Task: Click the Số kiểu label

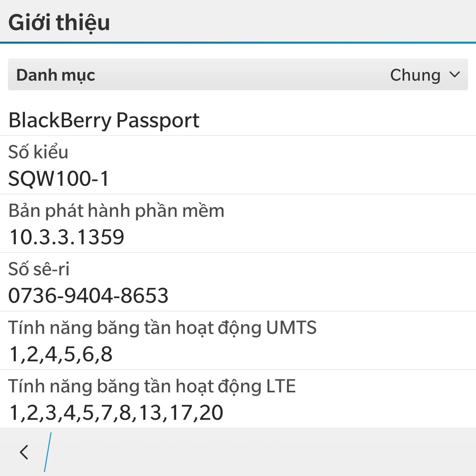Action: (38, 152)
